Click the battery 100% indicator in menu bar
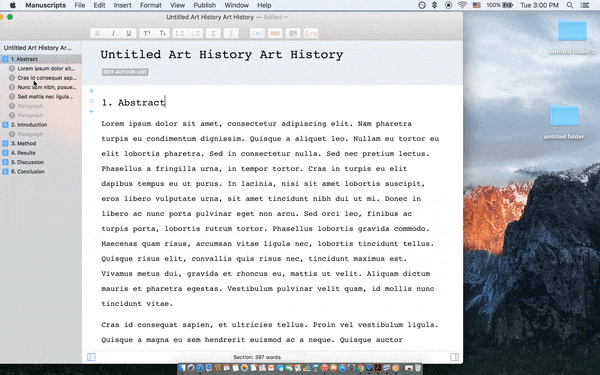 tap(499, 5)
